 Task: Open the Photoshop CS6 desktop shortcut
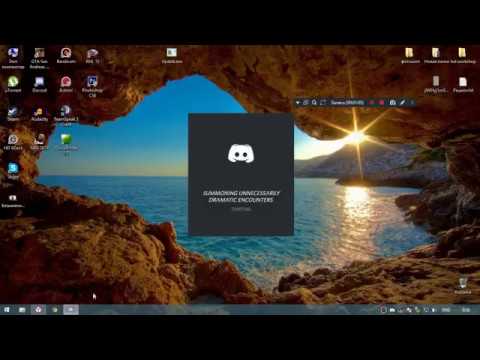pos(92,86)
